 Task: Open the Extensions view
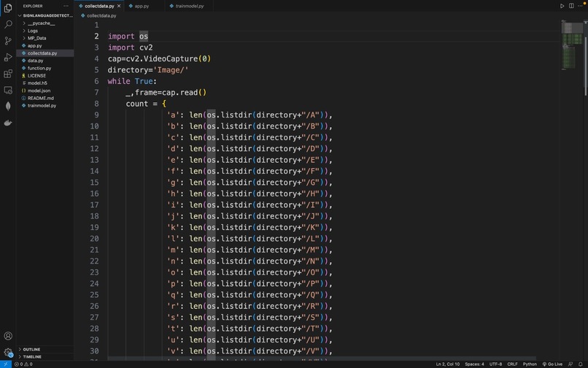8,74
